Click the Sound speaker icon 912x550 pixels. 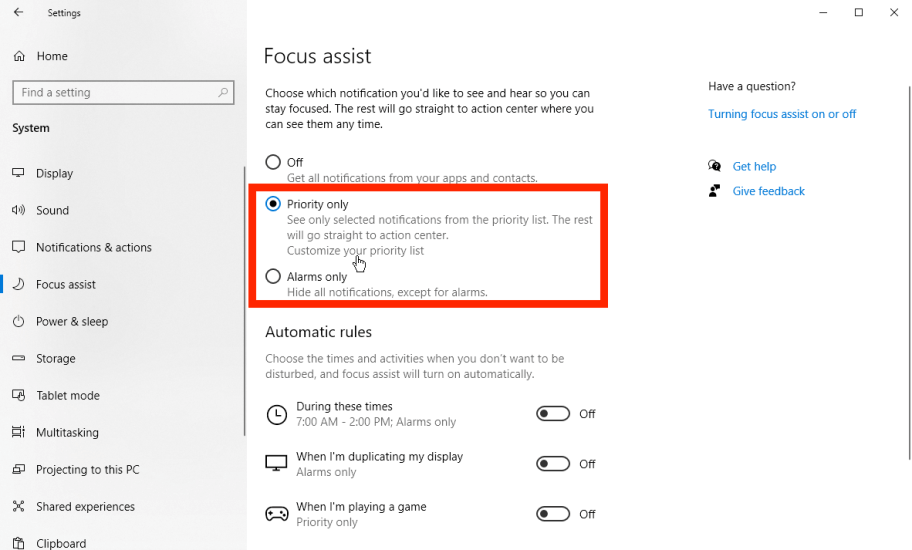click(18, 210)
